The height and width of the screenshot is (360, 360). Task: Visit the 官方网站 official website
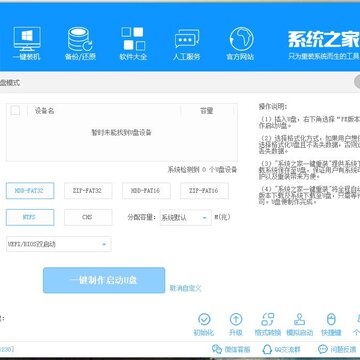[240, 44]
